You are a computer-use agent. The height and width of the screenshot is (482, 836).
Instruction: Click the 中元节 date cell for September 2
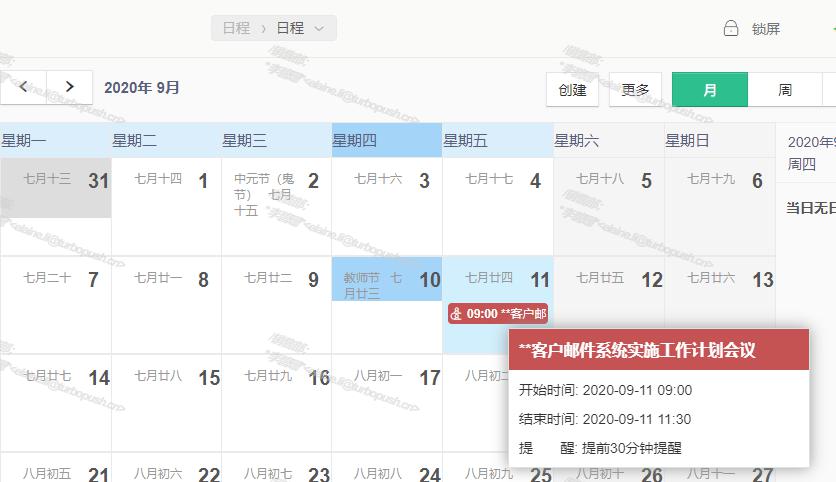pyautogui.click(x=276, y=205)
